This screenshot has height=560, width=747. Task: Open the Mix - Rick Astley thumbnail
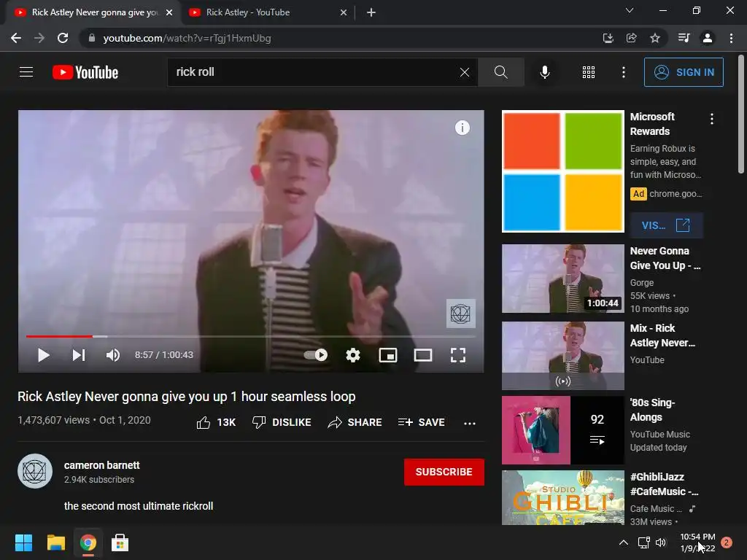point(563,356)
